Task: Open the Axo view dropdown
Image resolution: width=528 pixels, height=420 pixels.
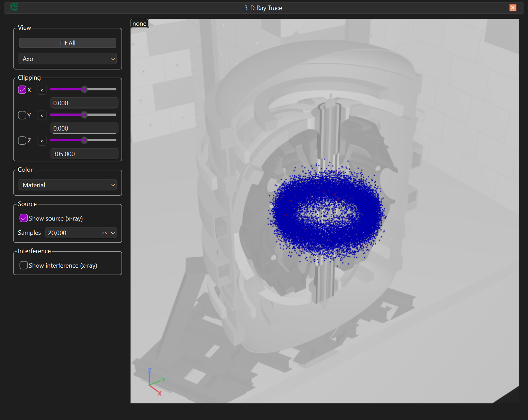Action: pos(68,59)
